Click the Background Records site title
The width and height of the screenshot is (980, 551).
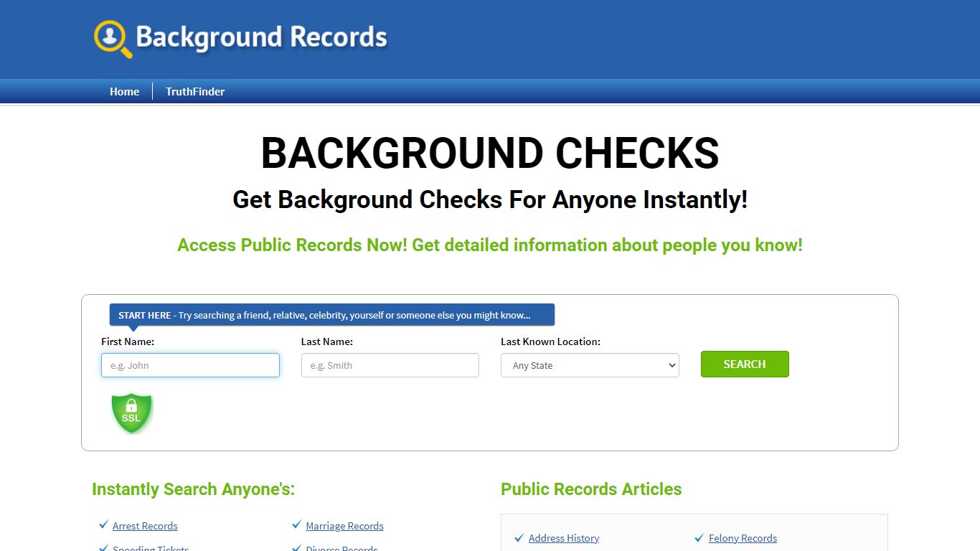[261, 37]
